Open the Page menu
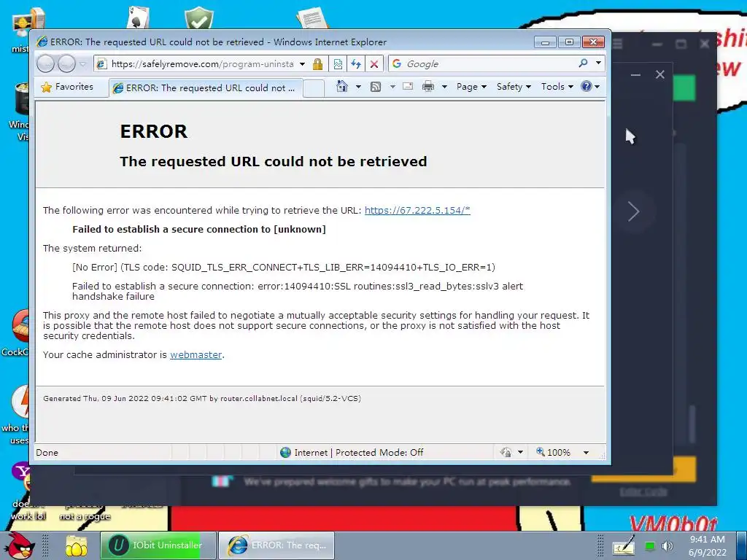This screenshot has height=560, width=747. [471, 87]
